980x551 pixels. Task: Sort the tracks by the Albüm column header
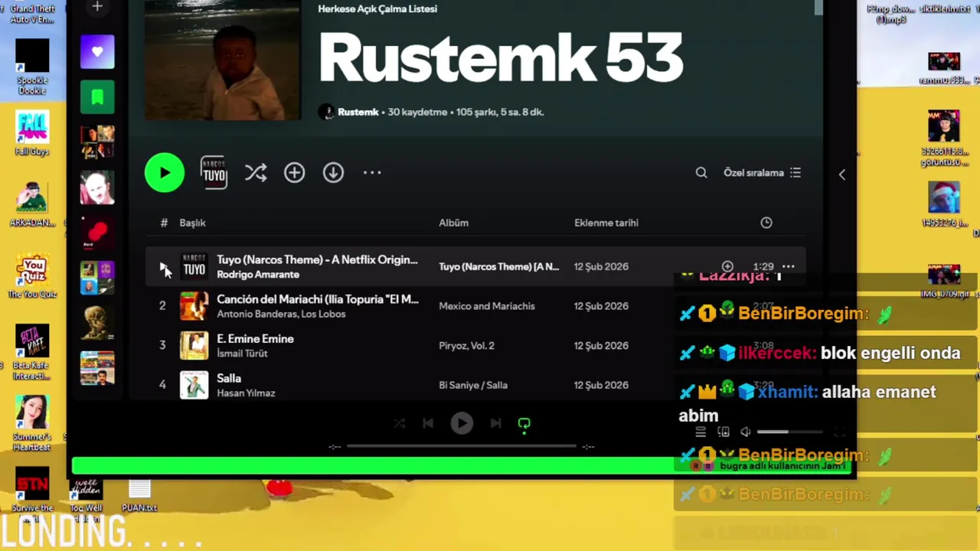(453, 223)
